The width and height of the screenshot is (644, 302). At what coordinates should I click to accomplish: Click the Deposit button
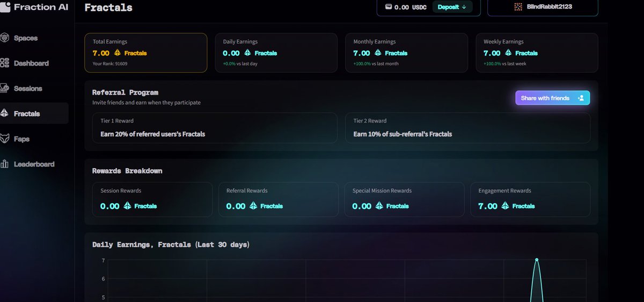452,7
